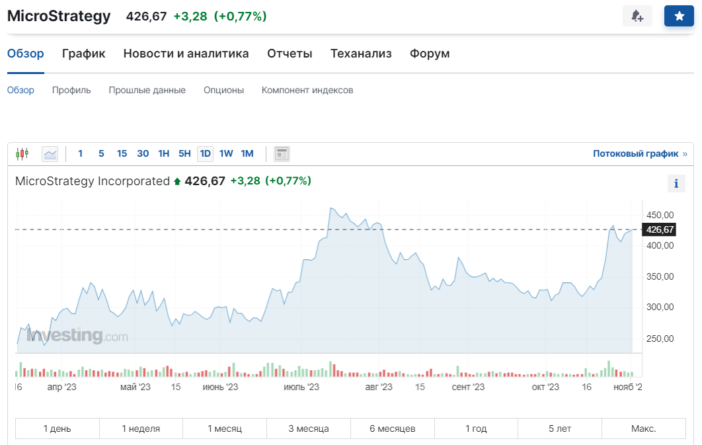The width and height of the screenshot is (702, 445).
Task: Open the news overlay icon in chart toolbar
Action: coord(282,154)
